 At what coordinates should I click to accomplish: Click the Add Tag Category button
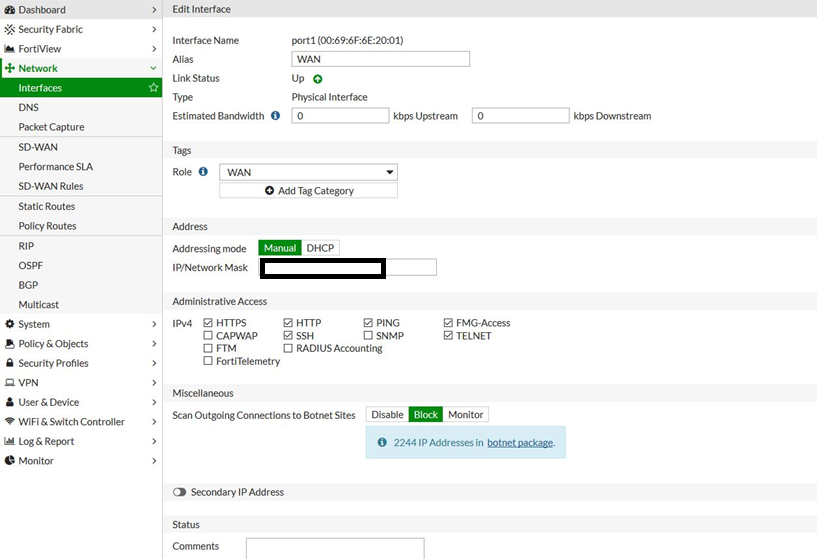pos(308,191)
